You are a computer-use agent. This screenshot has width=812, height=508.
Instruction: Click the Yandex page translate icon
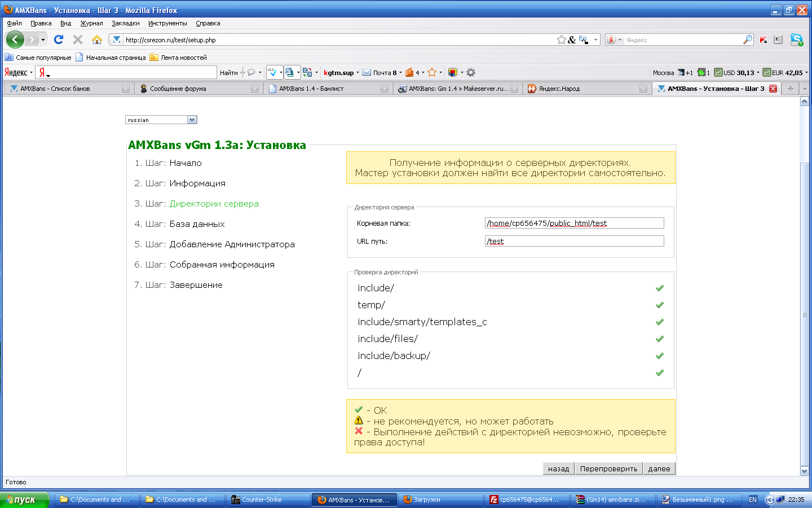tap(307, 72)
